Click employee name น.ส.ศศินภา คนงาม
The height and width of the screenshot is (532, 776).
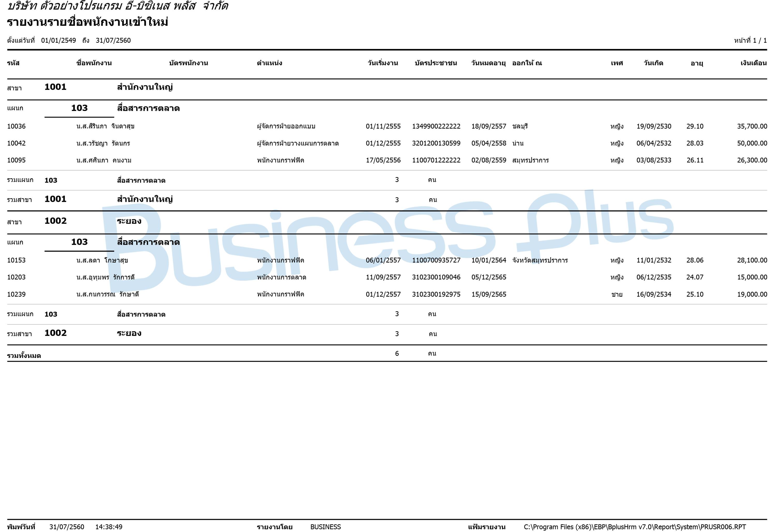click(x=103, y=160)
